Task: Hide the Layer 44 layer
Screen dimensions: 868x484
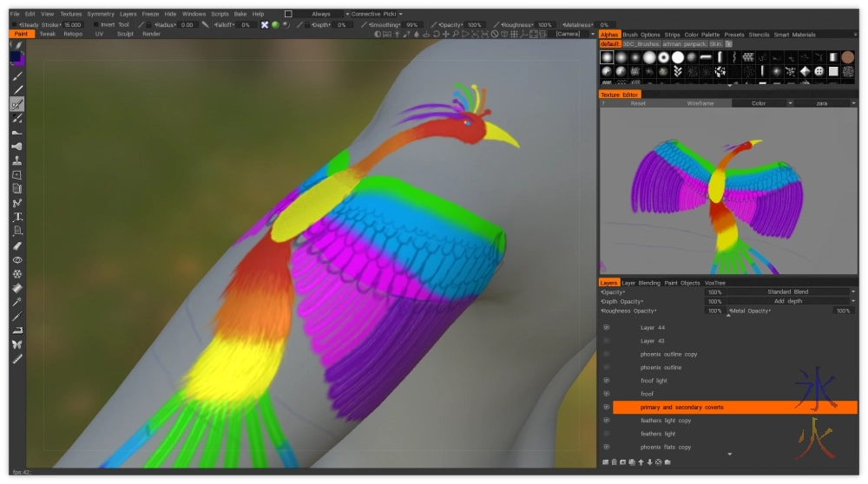Action: coord(607,328)
